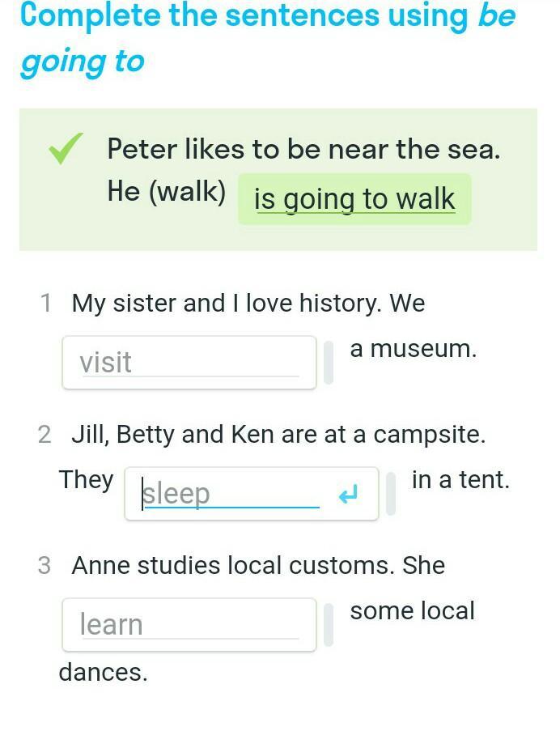Viewport: 560px width, 748px height.
Task: Click the "He (walk)" prompt text
Action: [166, 192]
